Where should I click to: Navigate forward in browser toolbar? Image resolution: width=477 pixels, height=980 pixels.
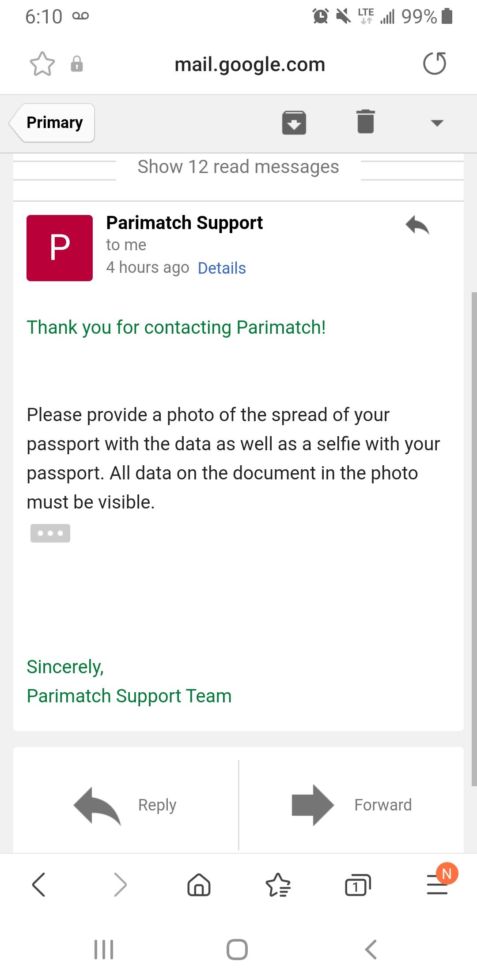pos(120,884)
